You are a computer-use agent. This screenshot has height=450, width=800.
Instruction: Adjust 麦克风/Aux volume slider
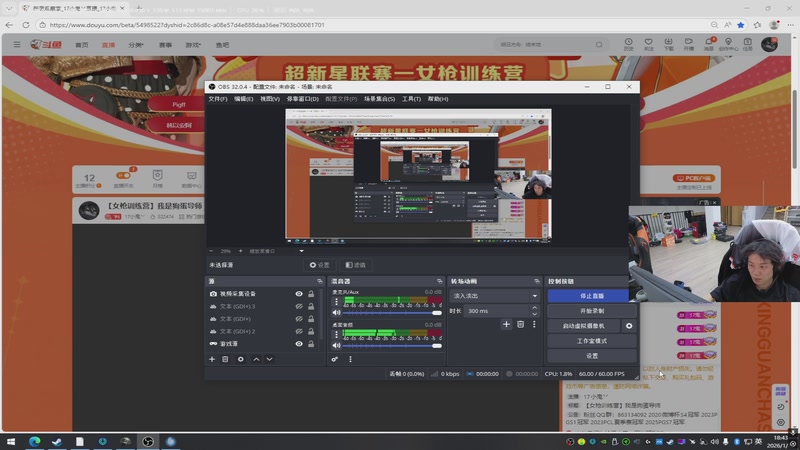pyautogui.click(x=392, y=313)
